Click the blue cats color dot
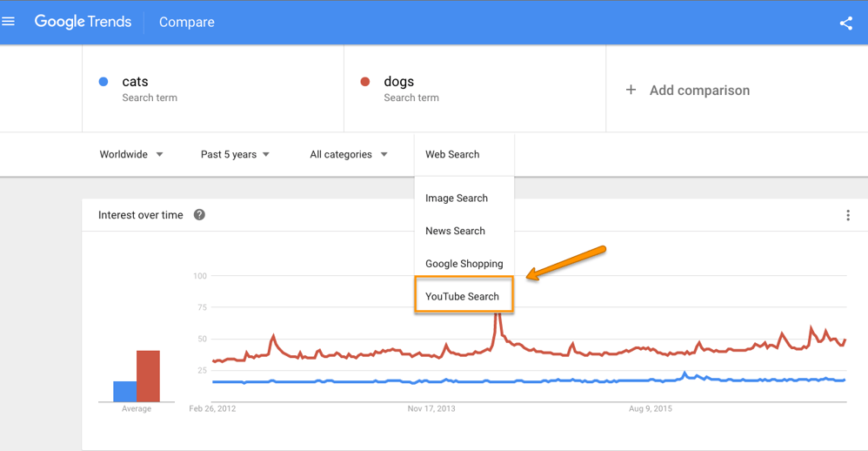868x451 pixels. (103, 82)
